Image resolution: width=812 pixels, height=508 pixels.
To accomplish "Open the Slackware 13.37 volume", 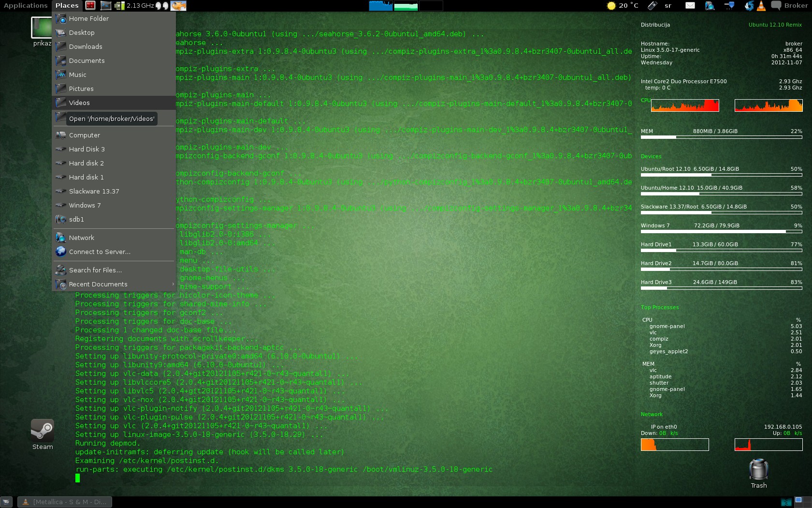I will pyautogui.click(x=114, y=191).
